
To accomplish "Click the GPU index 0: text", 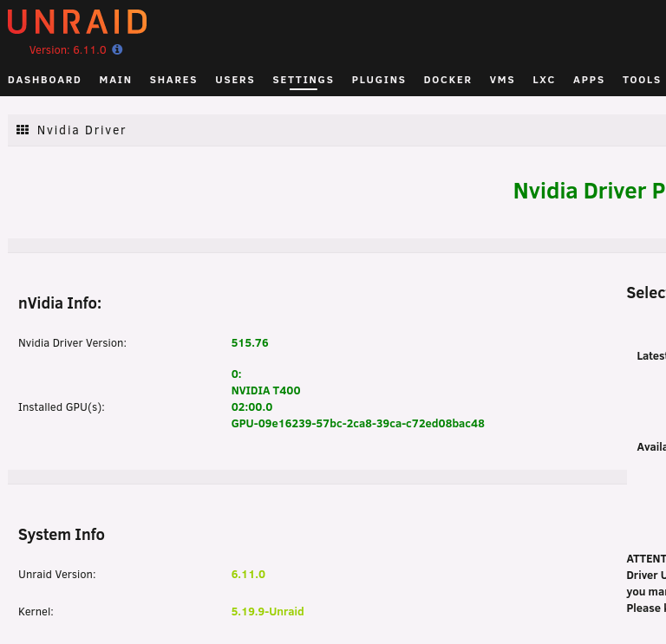I will pos(236,374).
